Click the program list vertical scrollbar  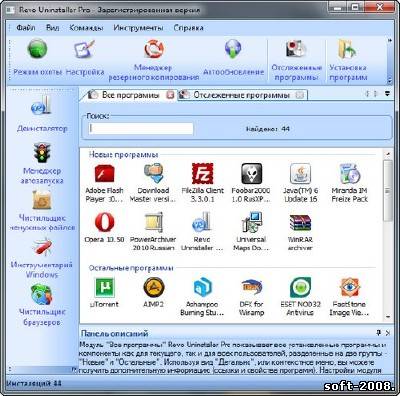(387, 235)
